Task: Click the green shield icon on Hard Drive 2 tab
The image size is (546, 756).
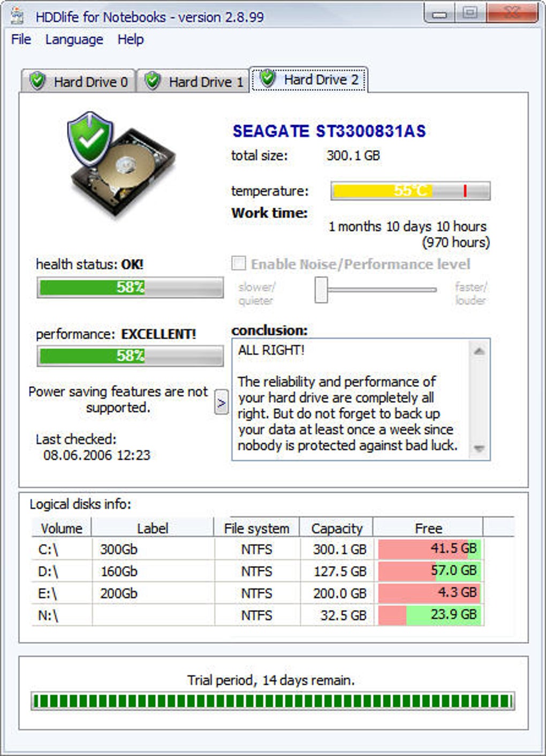Action: (268, 79)
